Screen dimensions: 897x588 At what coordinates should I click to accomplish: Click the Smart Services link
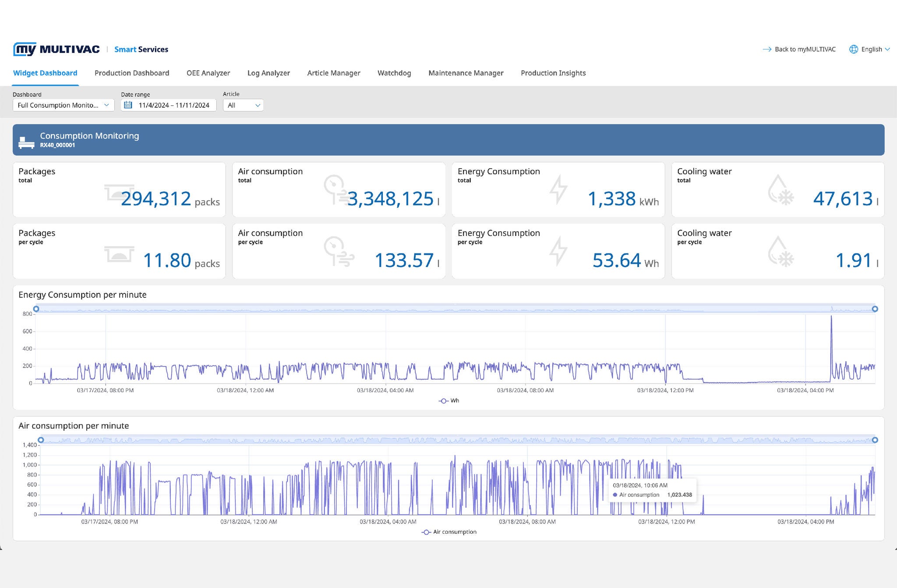tap(141, 49)
